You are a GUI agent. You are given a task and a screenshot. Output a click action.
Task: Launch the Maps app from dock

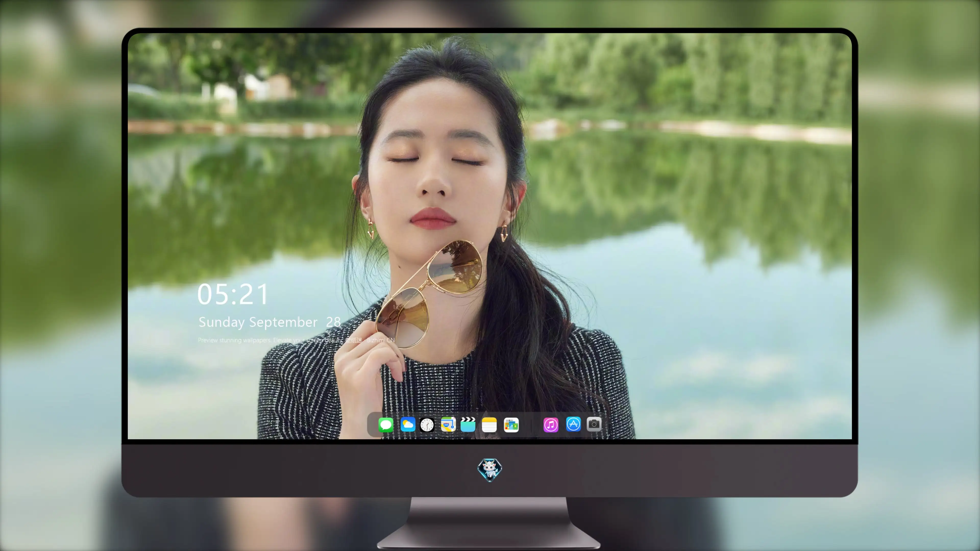[448, 424]
